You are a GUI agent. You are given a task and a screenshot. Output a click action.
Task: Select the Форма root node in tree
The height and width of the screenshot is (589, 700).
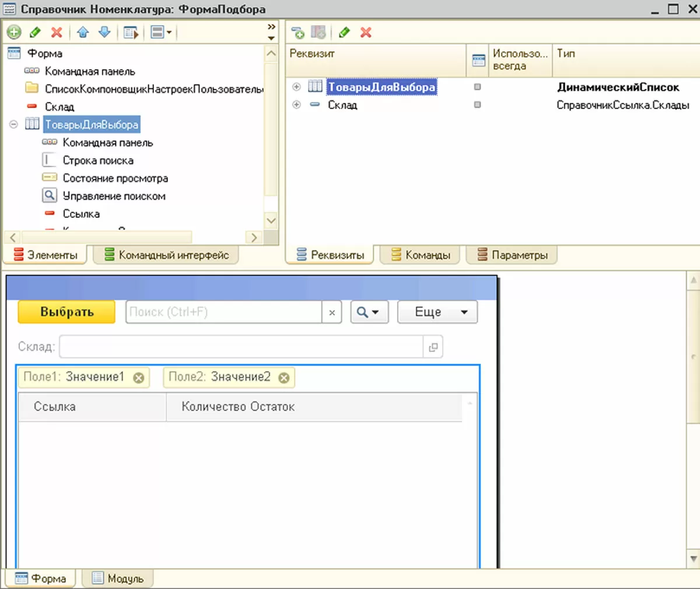point(45,53)
